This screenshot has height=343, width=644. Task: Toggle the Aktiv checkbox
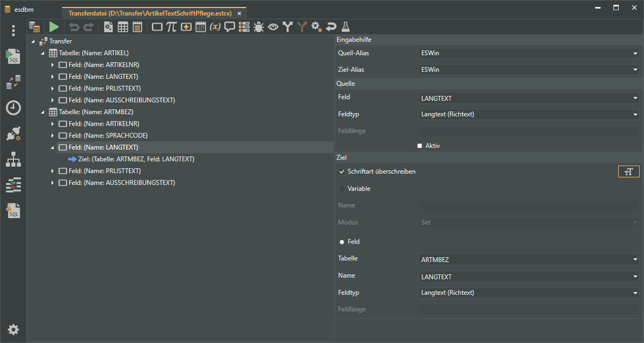point(420,146)
